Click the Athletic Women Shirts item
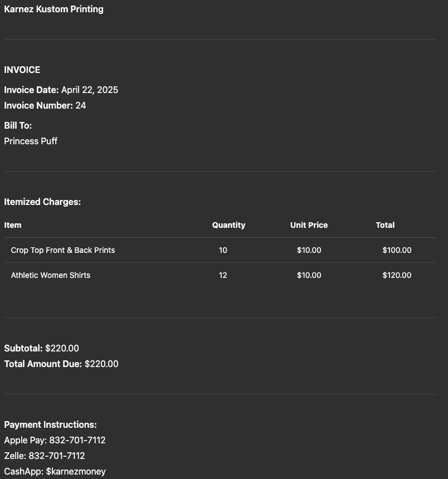Viewport: 448px width, 479px height. 51,275
